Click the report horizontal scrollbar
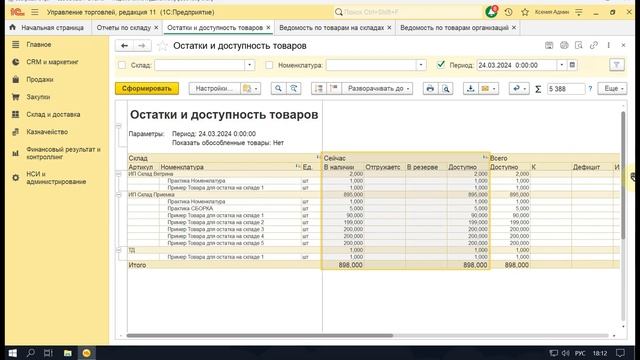 click(x=260, y=336)
